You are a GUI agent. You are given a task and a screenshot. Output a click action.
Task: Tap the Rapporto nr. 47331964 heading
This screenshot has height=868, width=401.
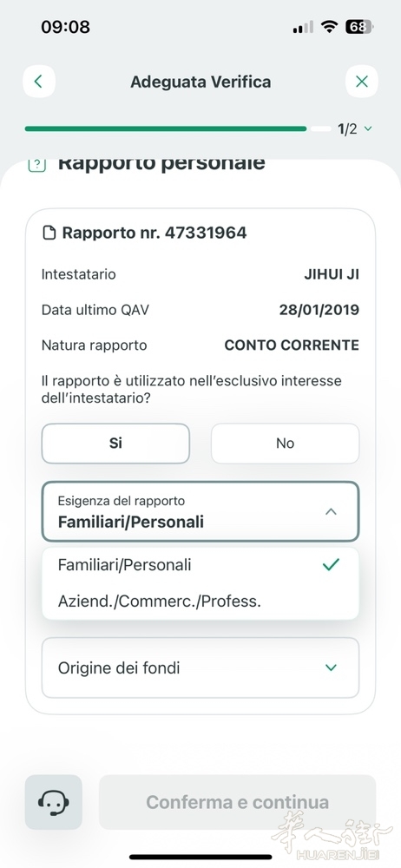pyautogui.click(x=154, y=233)
